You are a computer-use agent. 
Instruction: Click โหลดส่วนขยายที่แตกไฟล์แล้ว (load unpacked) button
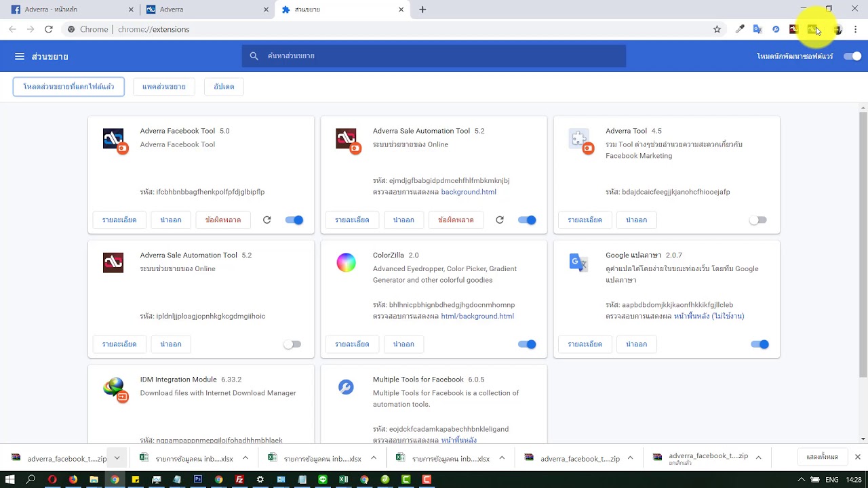point(68,87)
